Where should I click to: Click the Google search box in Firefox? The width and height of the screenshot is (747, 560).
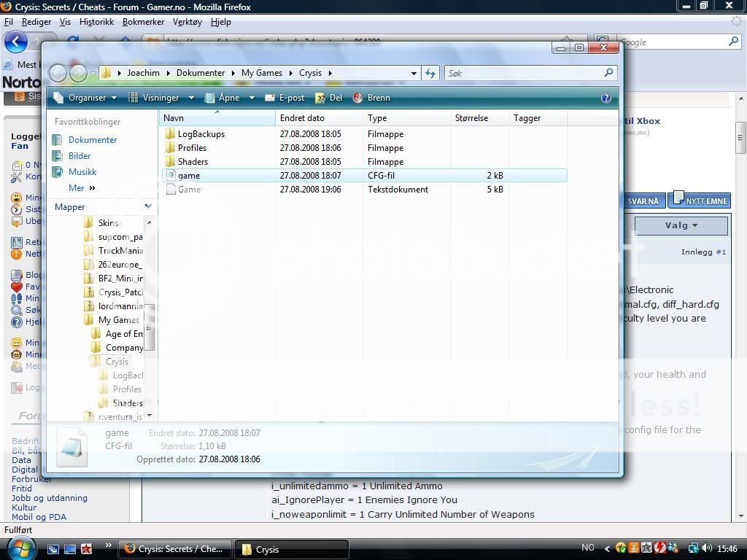pos(672,42)
